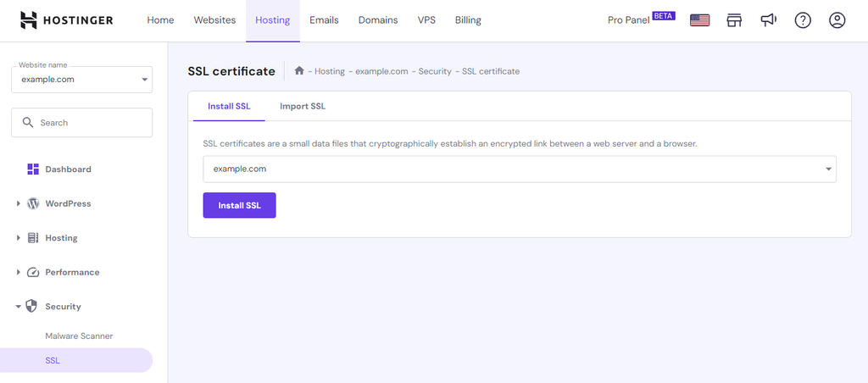
Task: Click SSL certificate in the breadcrumb
Action: (491, 71)
